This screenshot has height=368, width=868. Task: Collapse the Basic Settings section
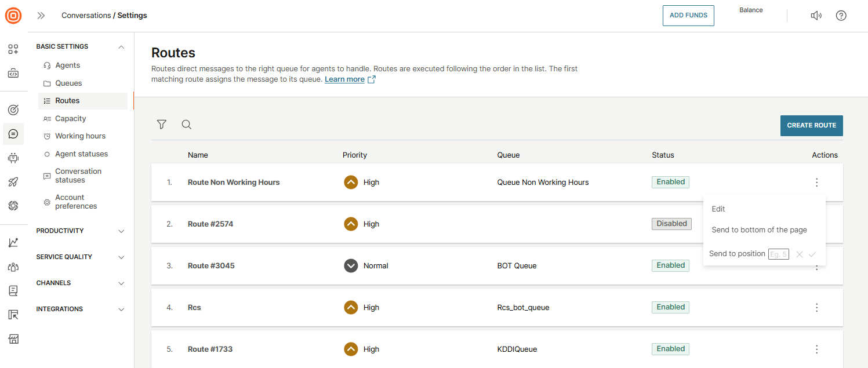[121, 47]
